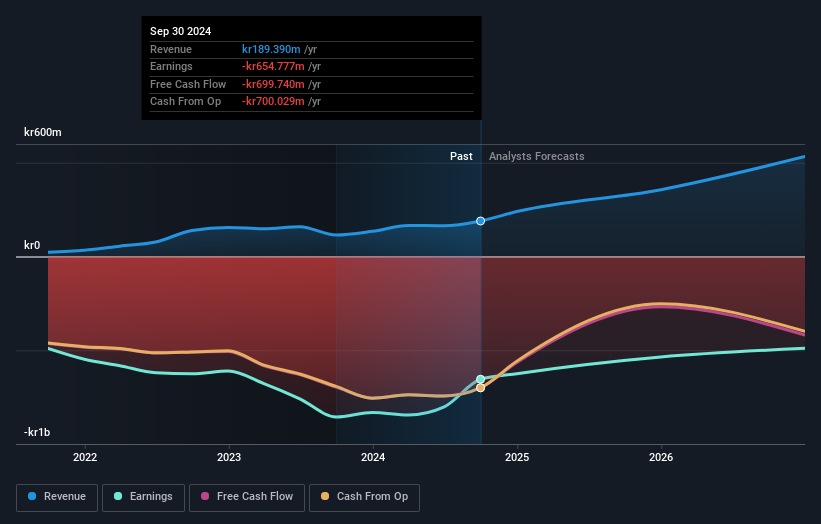Toggle the Revenue series in the legend
This screenshot has height=524, width=821.
pos(57,497)
